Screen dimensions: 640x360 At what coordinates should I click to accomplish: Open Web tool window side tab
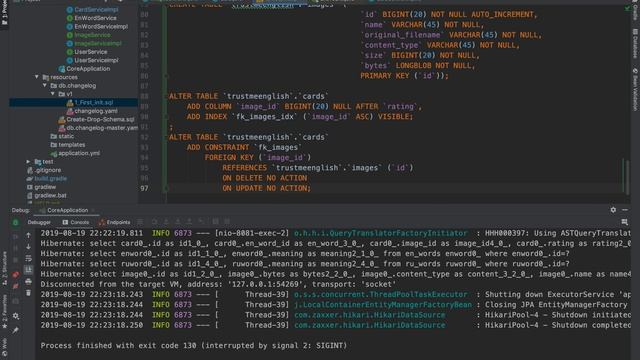click(4, 348)
